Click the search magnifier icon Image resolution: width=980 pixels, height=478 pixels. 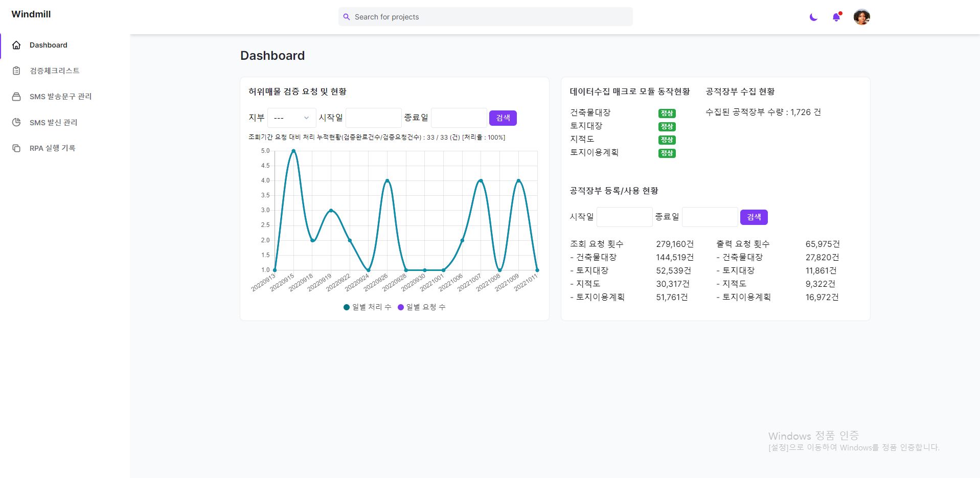click(x=347, y=17)
